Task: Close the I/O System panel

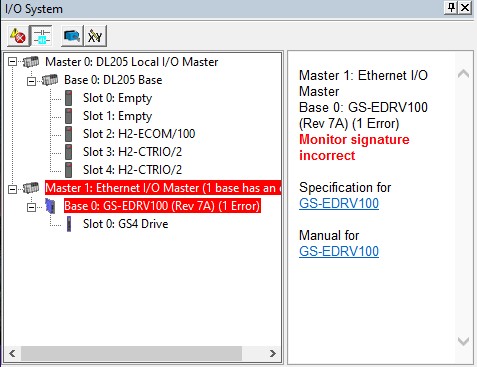Action: 465,7
